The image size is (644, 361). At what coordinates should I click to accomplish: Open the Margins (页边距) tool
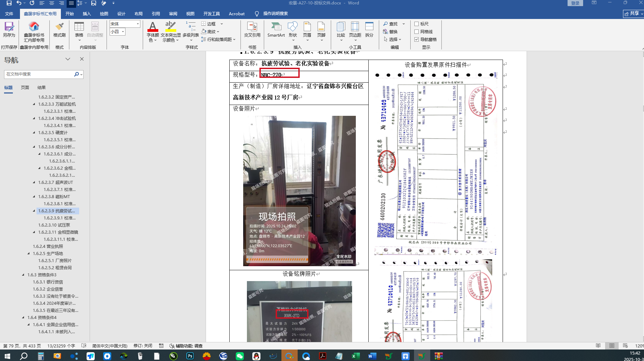click(x=355, y=31)
